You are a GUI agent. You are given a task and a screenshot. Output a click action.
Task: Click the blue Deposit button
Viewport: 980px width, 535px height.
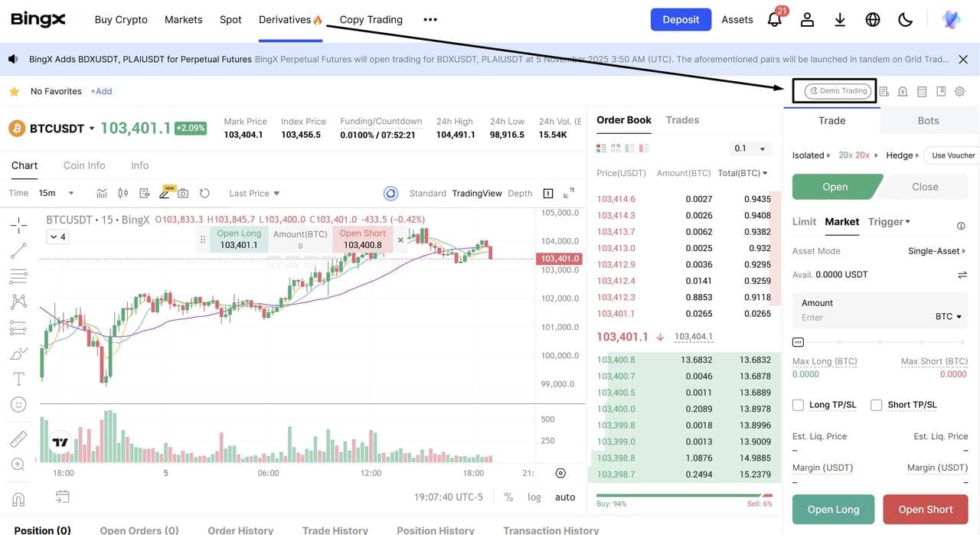point(681,20)
